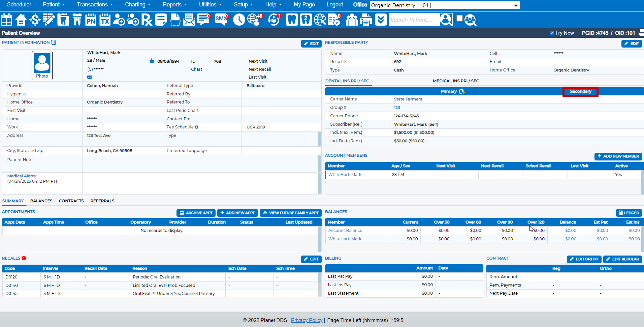This screenshot has height=327, width=644.
Task: Uncheck the Try New checkbox
Action: (552, 33)
